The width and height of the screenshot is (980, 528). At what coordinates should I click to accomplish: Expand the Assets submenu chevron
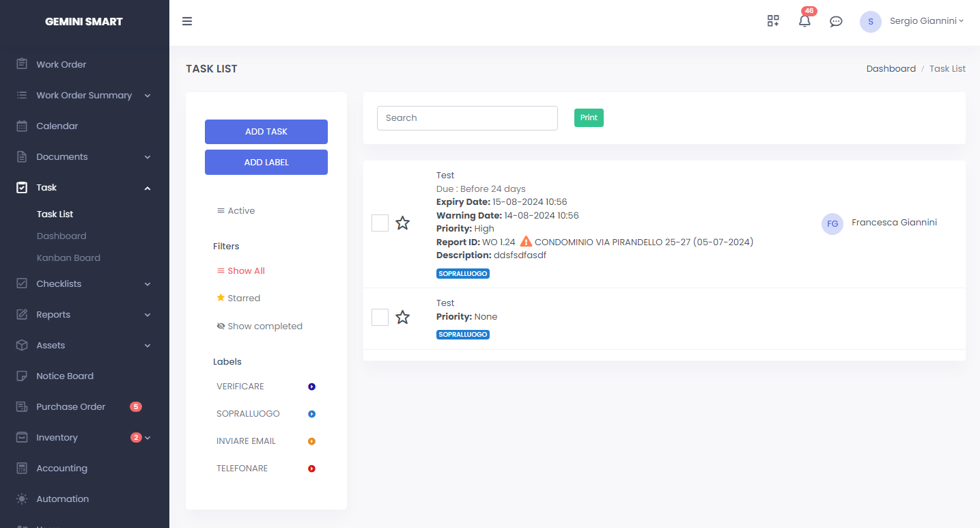pos(148,346)
